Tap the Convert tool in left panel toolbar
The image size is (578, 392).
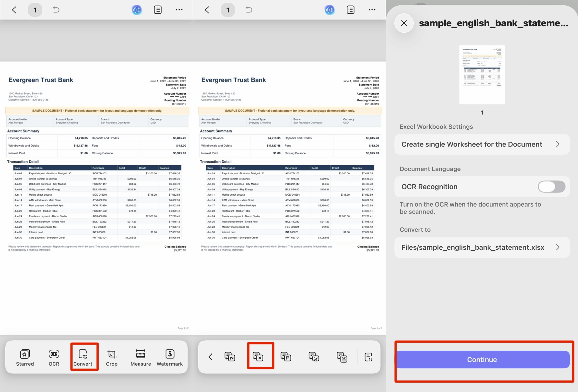pos(83,358)
